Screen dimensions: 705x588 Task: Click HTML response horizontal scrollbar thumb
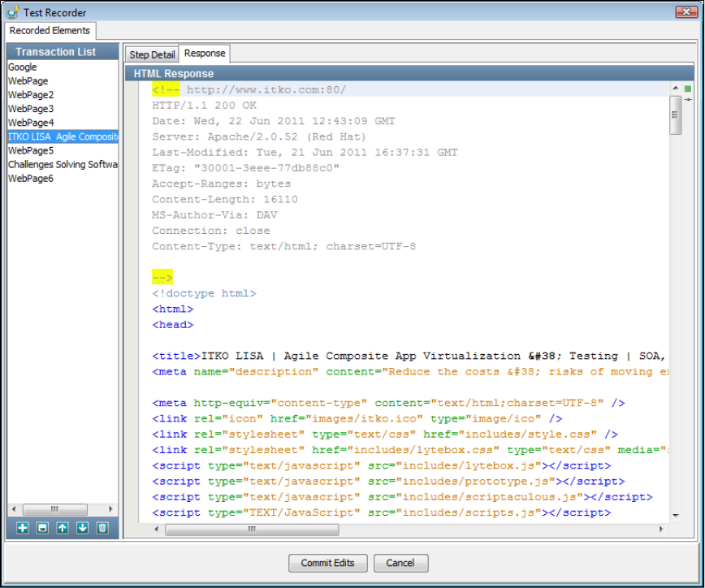point(252,530)
